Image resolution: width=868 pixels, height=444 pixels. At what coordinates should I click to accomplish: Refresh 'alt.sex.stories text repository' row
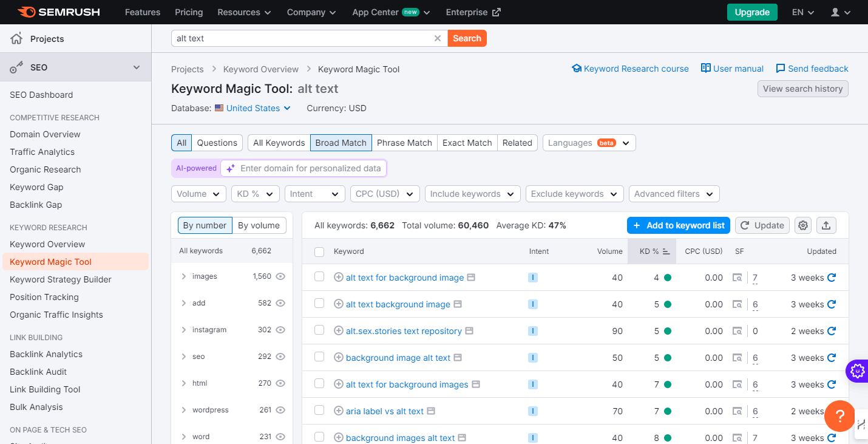pos(832,331)
